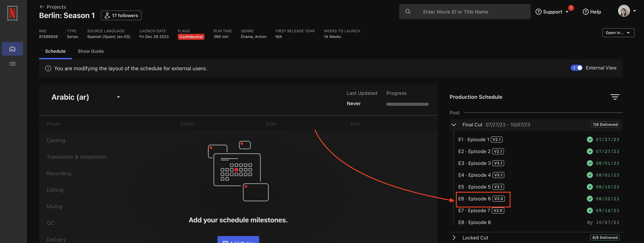644x243 pixels.
Task: Click the Movie ID or Title search field
Action: (x=464, y=12)
